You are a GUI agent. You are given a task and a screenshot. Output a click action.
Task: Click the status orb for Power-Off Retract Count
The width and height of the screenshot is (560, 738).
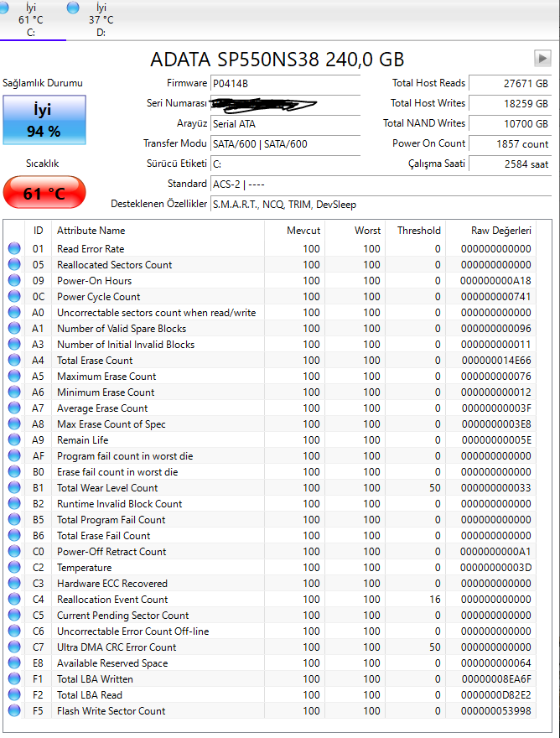point(14,551)
